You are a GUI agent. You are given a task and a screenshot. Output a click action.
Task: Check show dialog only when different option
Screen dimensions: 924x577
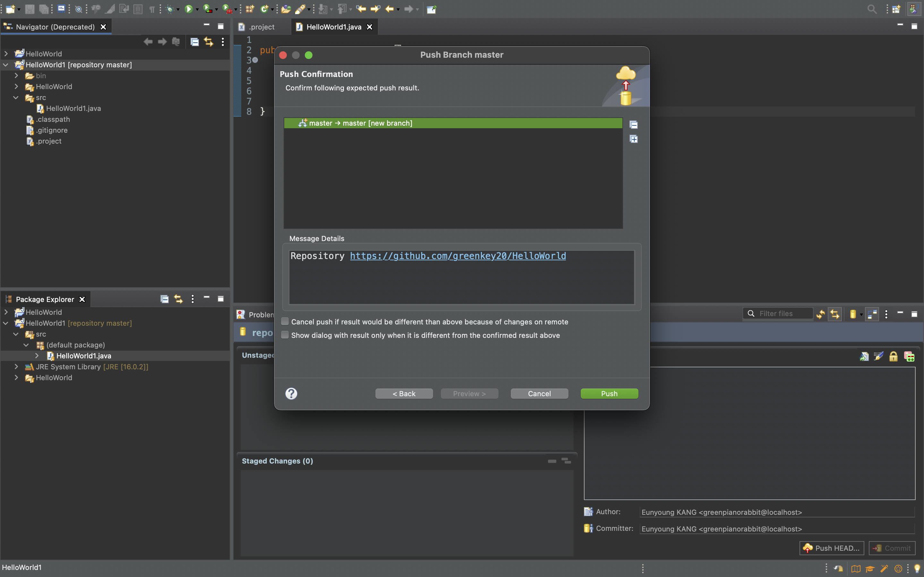pos(285,335)
